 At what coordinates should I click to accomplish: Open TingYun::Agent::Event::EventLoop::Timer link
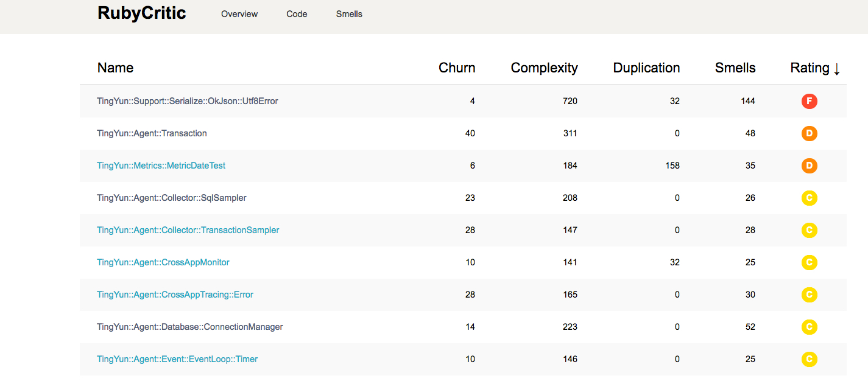(x=177, y=359)
